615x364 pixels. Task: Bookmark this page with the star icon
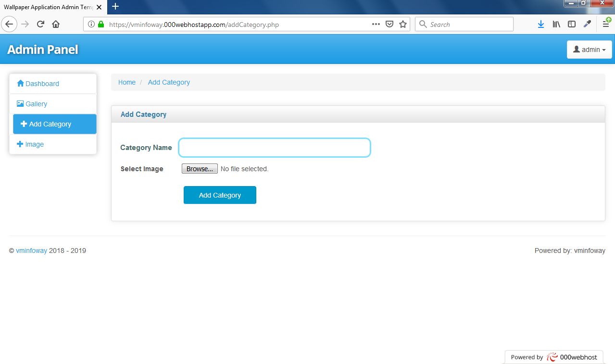coord(403,24)
